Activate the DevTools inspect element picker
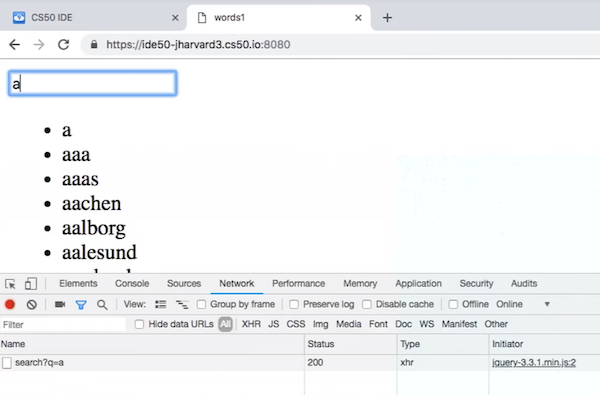 pos(10,284)
